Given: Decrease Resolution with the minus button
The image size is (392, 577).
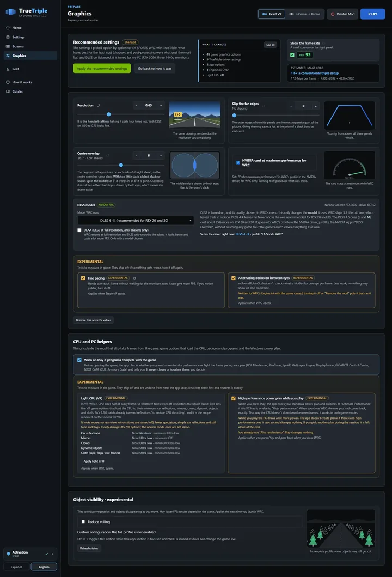Looking at the screenshot, I should click(137, 106).
